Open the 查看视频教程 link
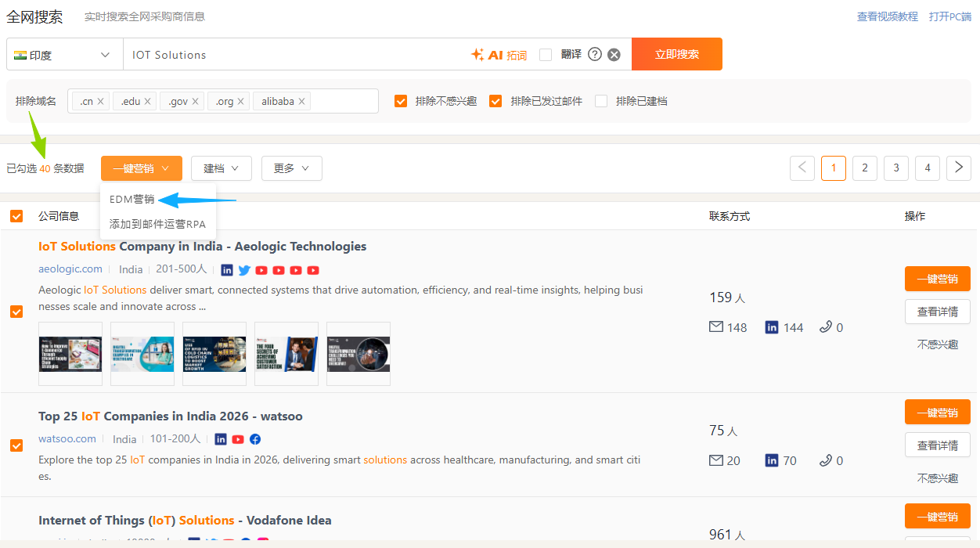980x548 pixels. pyautogui.click(x=888, y=16)
